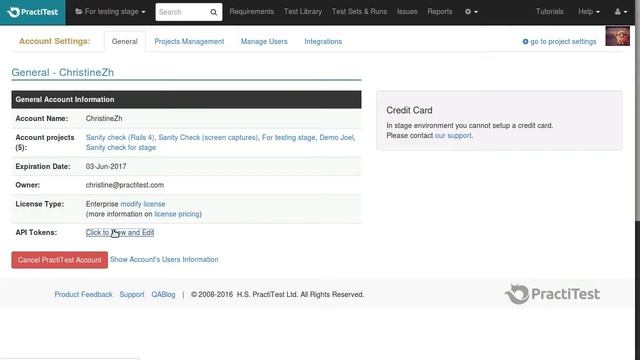Show Account's Users Information
The width and height of the screenshot is (640, 360).
tap(164, 259)
